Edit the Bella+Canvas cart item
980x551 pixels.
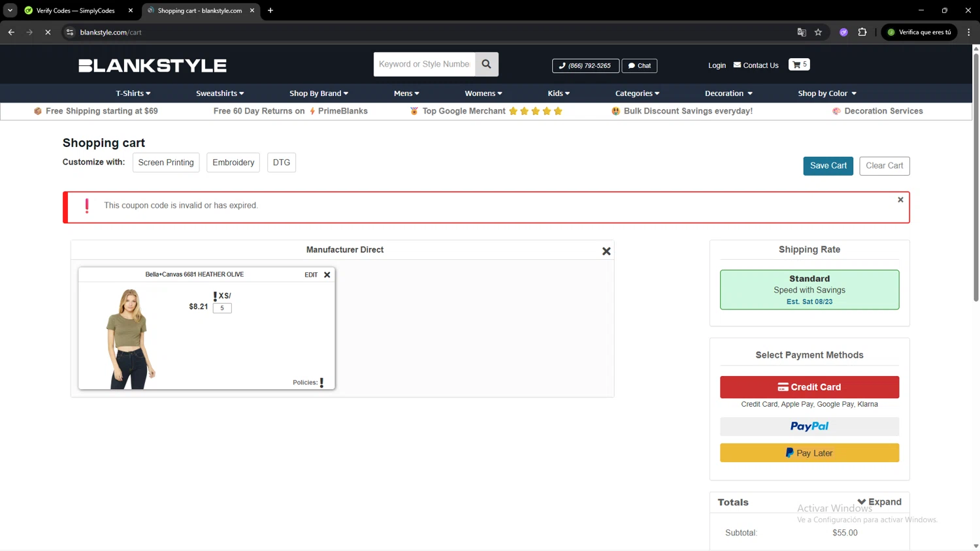click(x=311, y=275)
